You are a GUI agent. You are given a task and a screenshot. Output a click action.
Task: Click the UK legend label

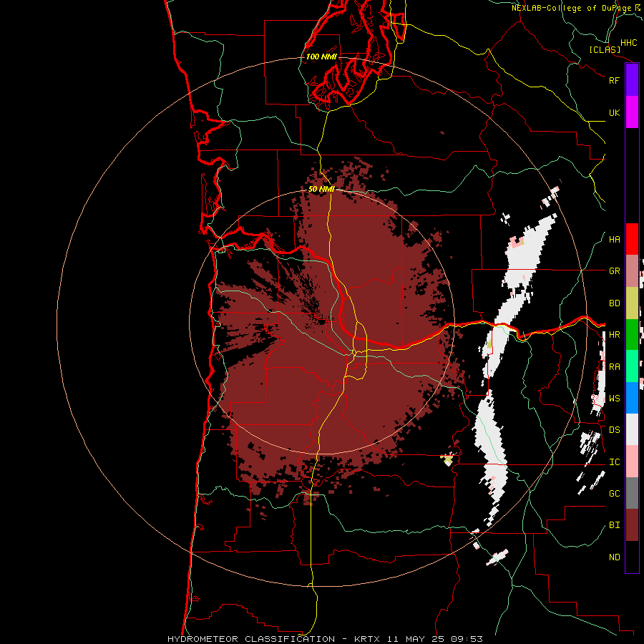[x=614, y=112]
